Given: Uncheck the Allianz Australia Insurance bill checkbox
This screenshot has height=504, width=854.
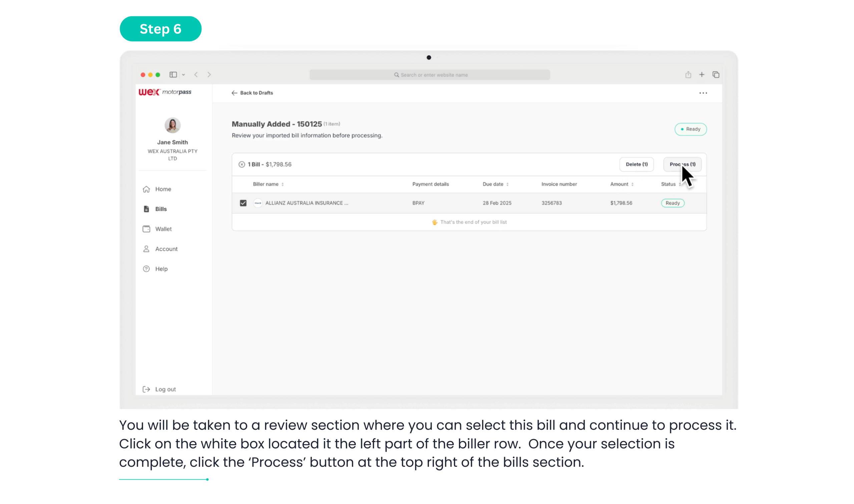Looking at the screenshot, I should pos(243,203).
